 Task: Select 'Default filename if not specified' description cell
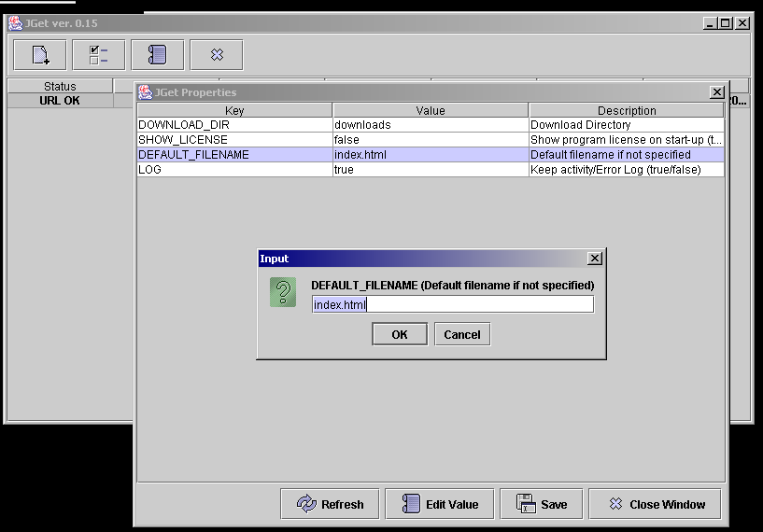[627, 155]
